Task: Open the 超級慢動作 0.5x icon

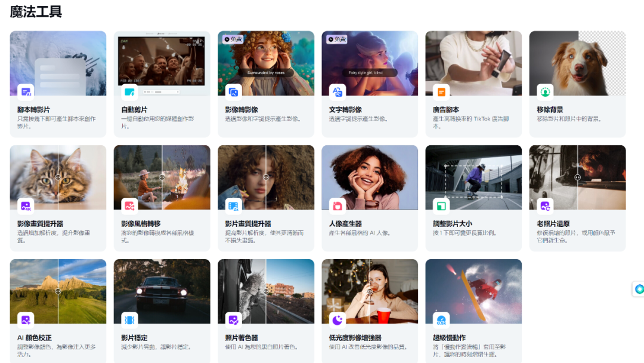Action: click(x=441, y=319)
